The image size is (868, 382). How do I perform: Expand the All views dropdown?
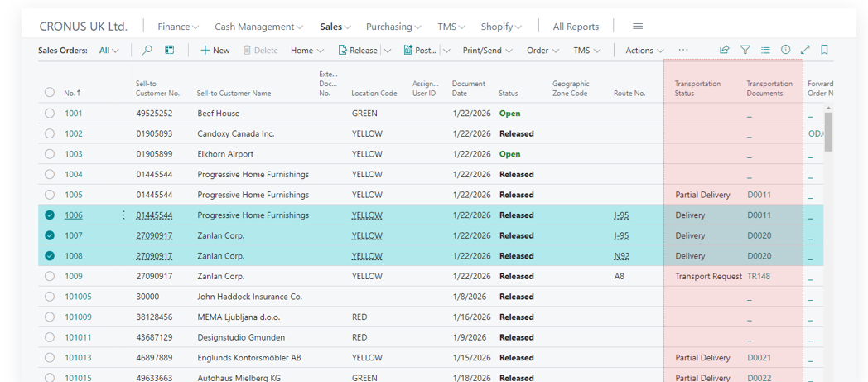tap(108, 51)
